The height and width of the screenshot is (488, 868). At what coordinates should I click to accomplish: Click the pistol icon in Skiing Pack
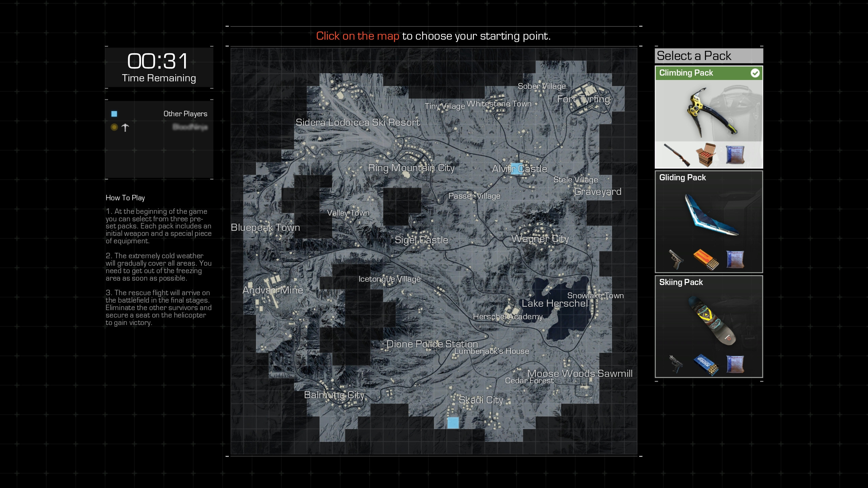tap(676, 364)
